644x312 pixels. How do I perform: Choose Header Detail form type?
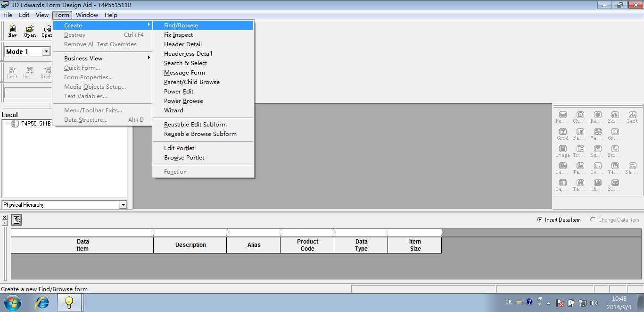[x=203, y=44]
